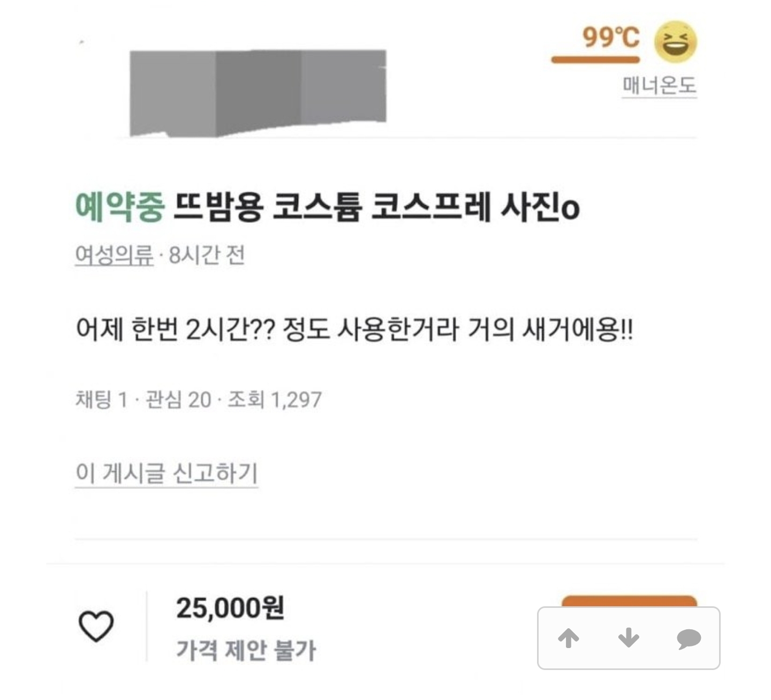Click the description starting with 어제 한번
This screenshot has height=700, width=771.
coord(354,328)
